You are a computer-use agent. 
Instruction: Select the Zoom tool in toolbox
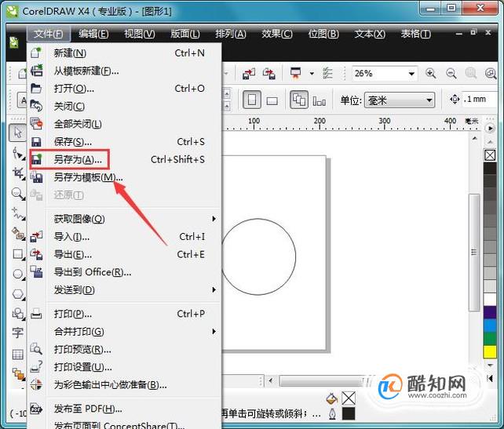pos(18,194)
